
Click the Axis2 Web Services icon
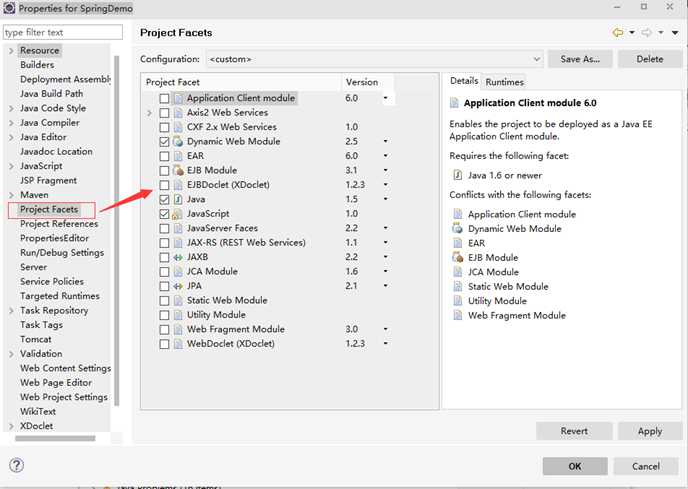(x=178, y=113)
